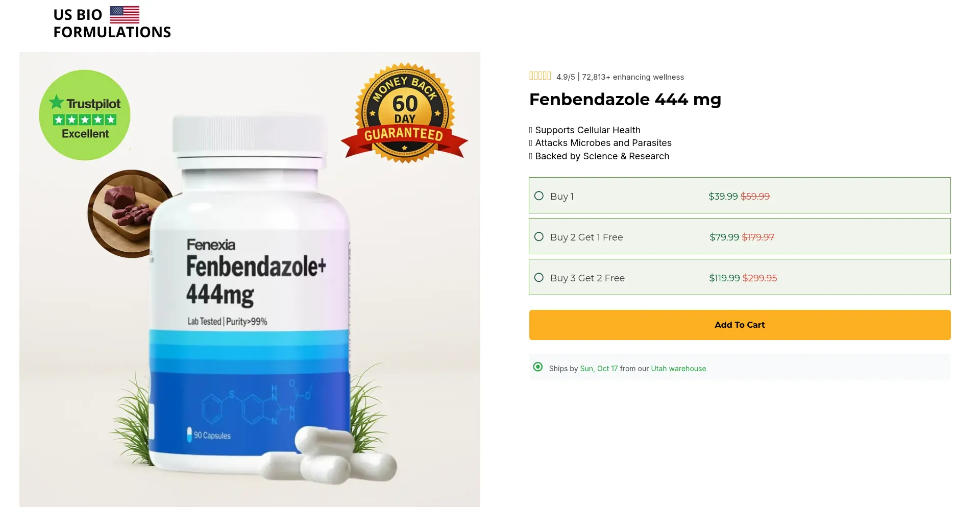Click the Add To Cart button
This screenshot has width=980, height=507.
pos(740,325)
